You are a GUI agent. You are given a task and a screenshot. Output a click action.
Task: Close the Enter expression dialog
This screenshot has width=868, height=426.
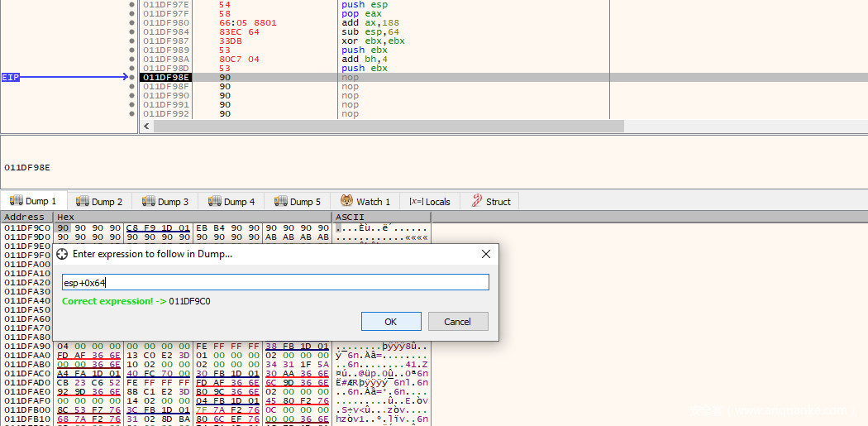click(x=485, y=255)
